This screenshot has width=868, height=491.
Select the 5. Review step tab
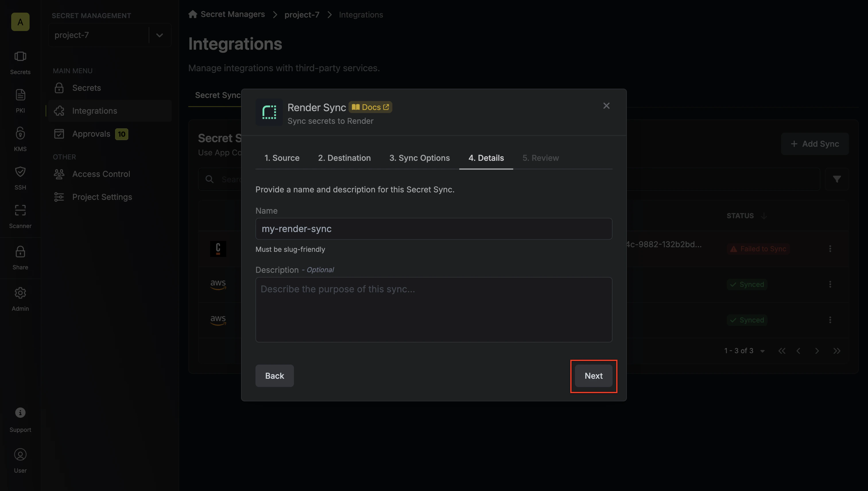(540, 158)
